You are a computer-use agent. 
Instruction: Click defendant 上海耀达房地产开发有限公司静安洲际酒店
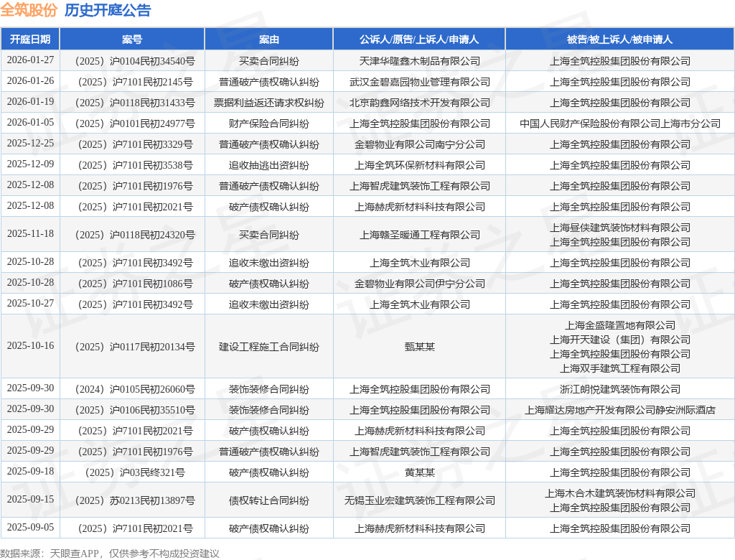click(x=619, y=411)
